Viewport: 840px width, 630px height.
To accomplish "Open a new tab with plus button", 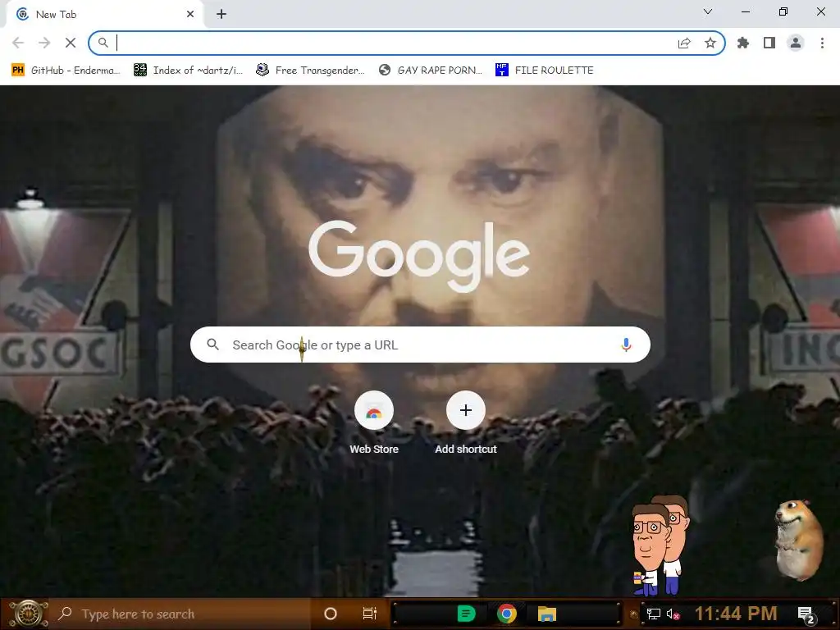I will coord(221,14).
